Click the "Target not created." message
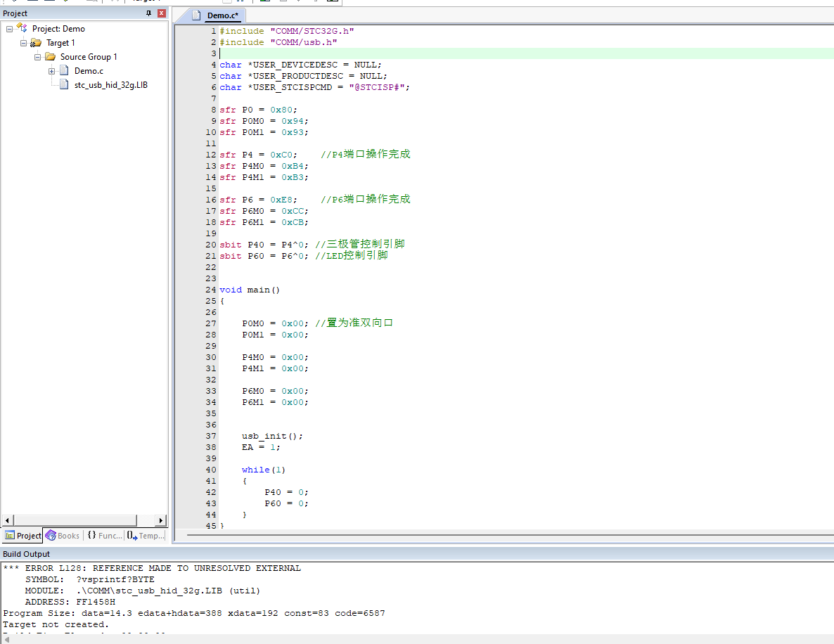Viewport: 834px width, 644px height. click(x=56, y=624)
